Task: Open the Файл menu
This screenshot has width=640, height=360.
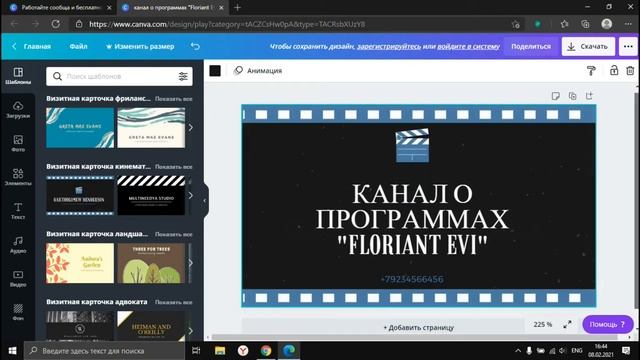Action: tap(78, 47)
